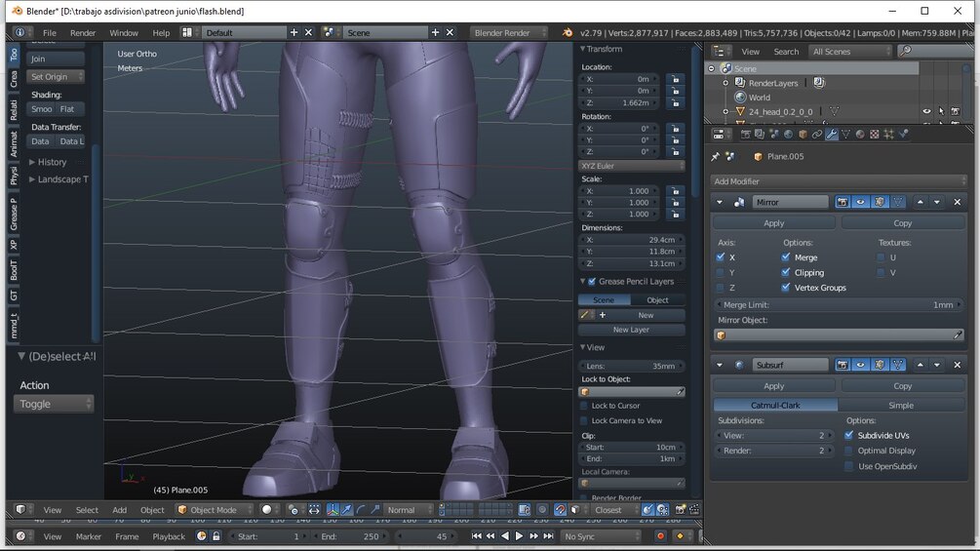The height and width of the screenshot is (551, 980).
Task: Toggle Mirror modifier viewport display eye
Action: (x=861, y=202)
